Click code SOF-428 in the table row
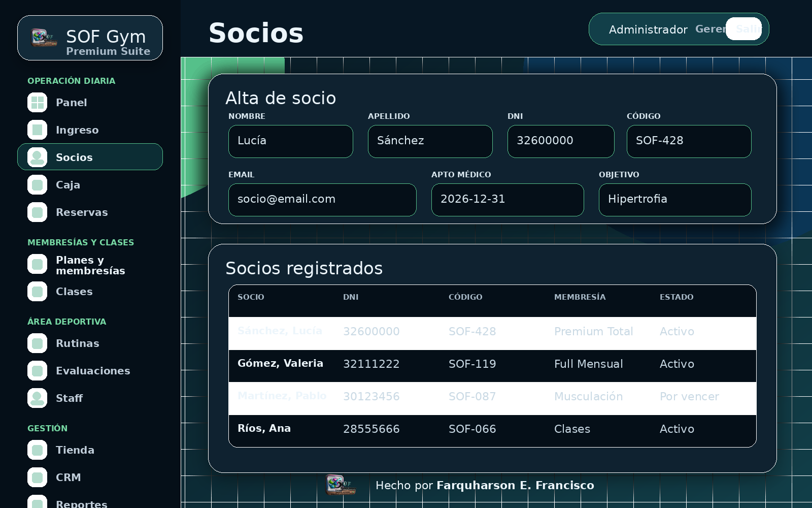 coord(472,332)
